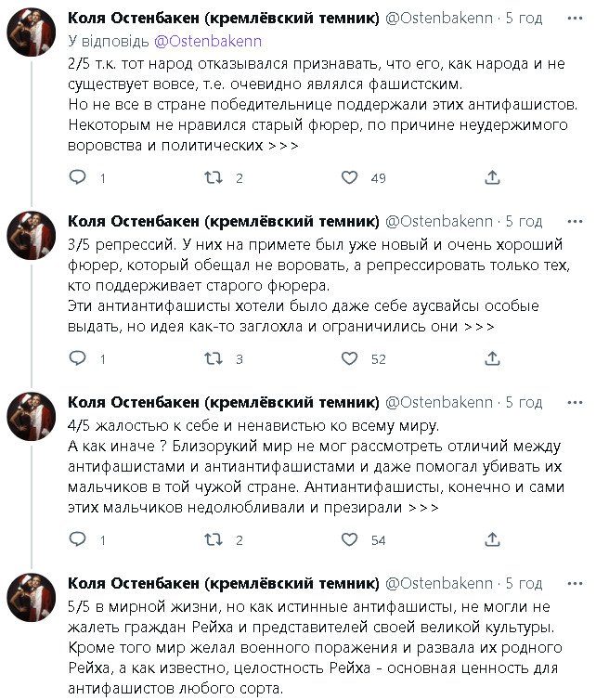Open author name on the 2/5 tweet
This screenshot has height=700, width=596.
click(x=224, y=19)
